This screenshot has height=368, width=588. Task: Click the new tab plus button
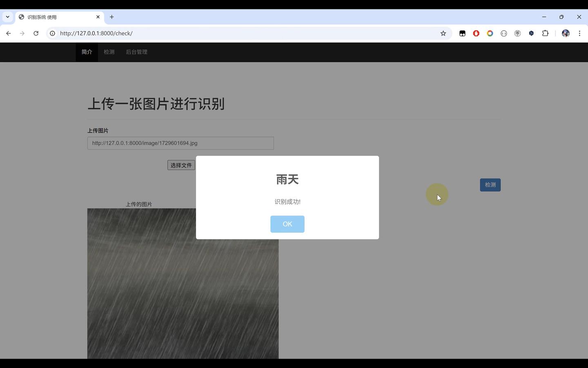111,17
